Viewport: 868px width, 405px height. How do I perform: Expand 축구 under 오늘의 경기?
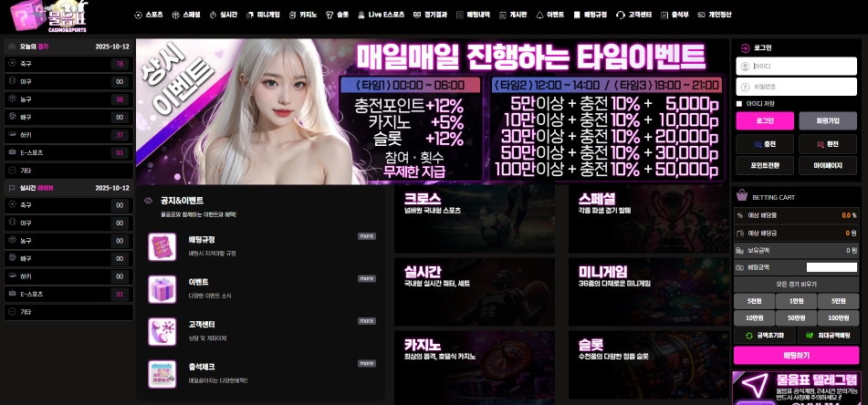[x=68, y=64]
